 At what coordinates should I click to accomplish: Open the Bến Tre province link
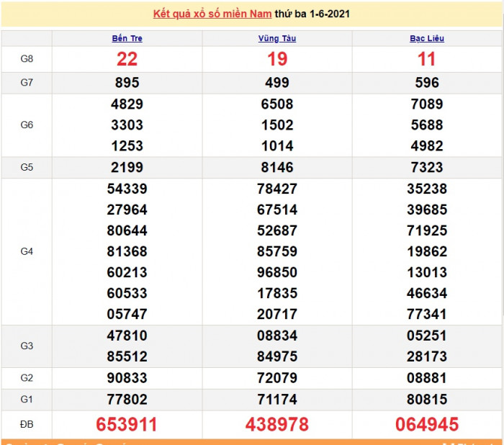pyautogui.click(x=127, y=38)
